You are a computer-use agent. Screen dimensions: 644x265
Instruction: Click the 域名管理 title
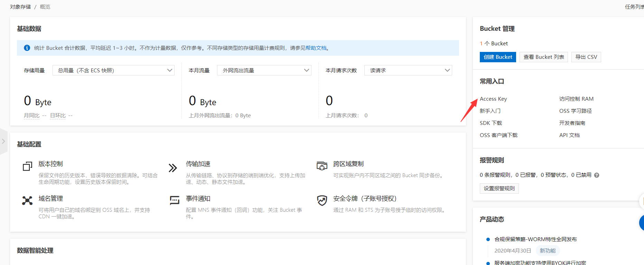pos(51,199)
